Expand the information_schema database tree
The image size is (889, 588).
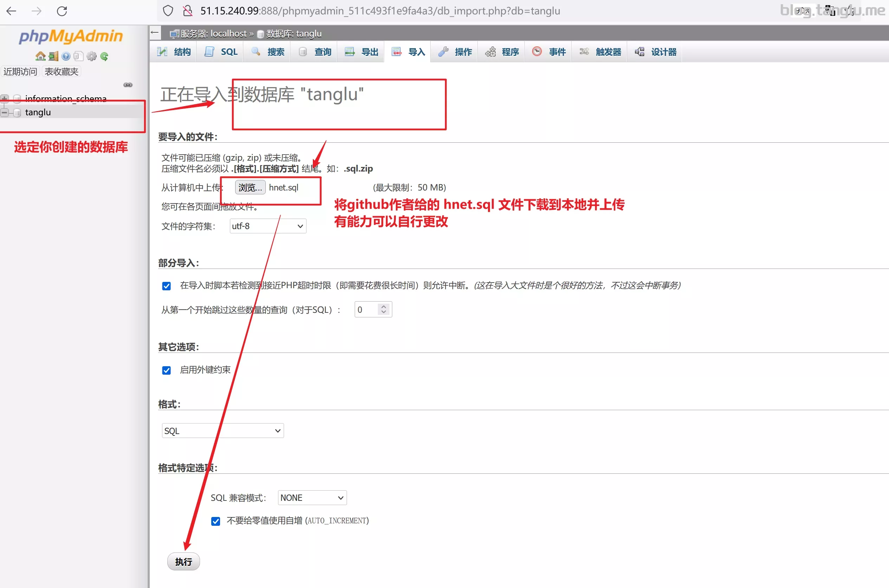click(x=5, y=99)
